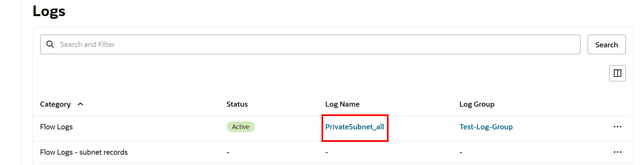Click the Active status badge
The height and width of the screenshot is (165, 644).
[x=241, y=127]
